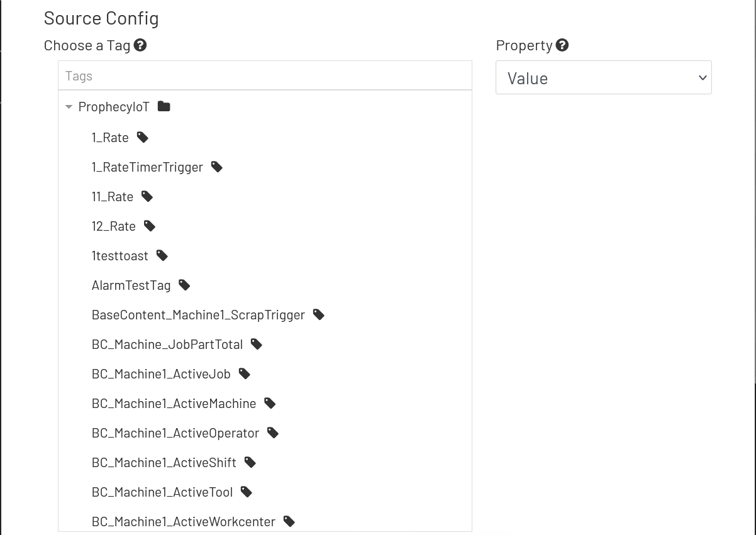
Task: Select the 11_Rate tag
Action: pyautogui.click(x=112, y=196)
